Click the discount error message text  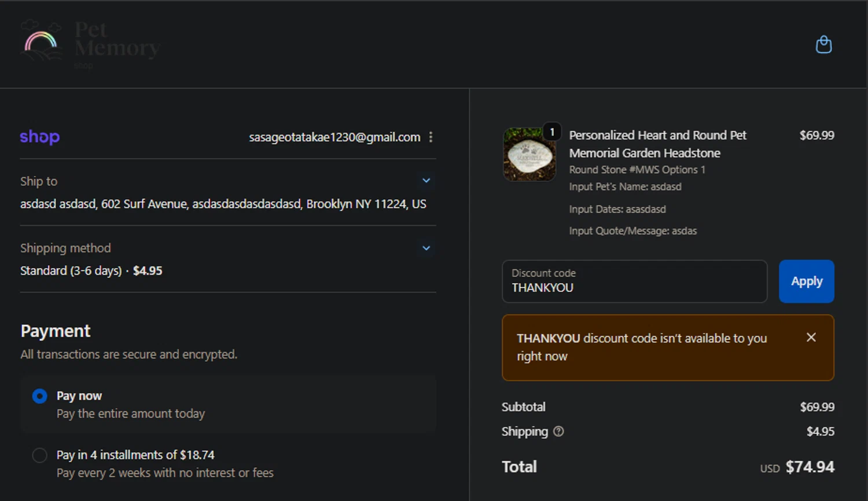tap(642, 347)
